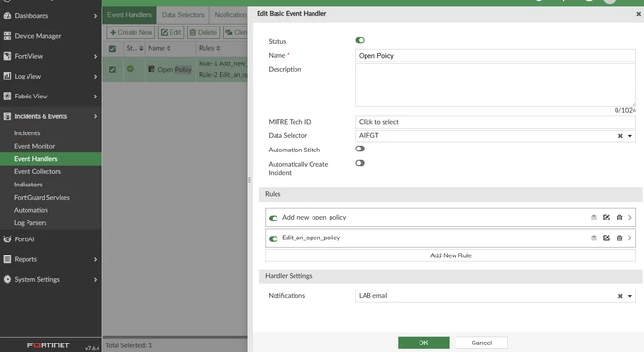Toggle the Add_new_open_policy rule switch
The width and height of the screenshot is (644, 352).
point(273,219)
